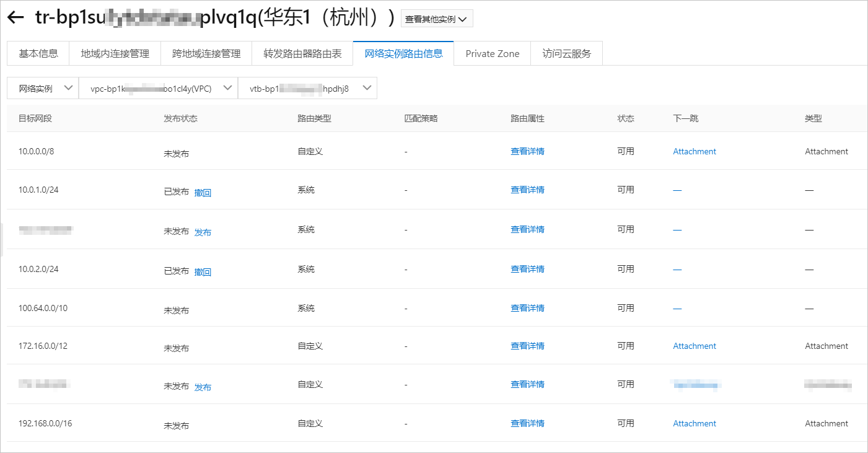Viewport: 868px width, 453px height.
Task: Open the 查看其他实例 dropdown
Action: 437,19
